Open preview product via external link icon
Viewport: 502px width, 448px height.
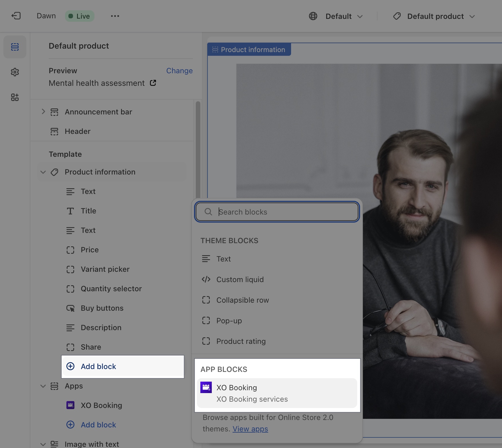153,83
